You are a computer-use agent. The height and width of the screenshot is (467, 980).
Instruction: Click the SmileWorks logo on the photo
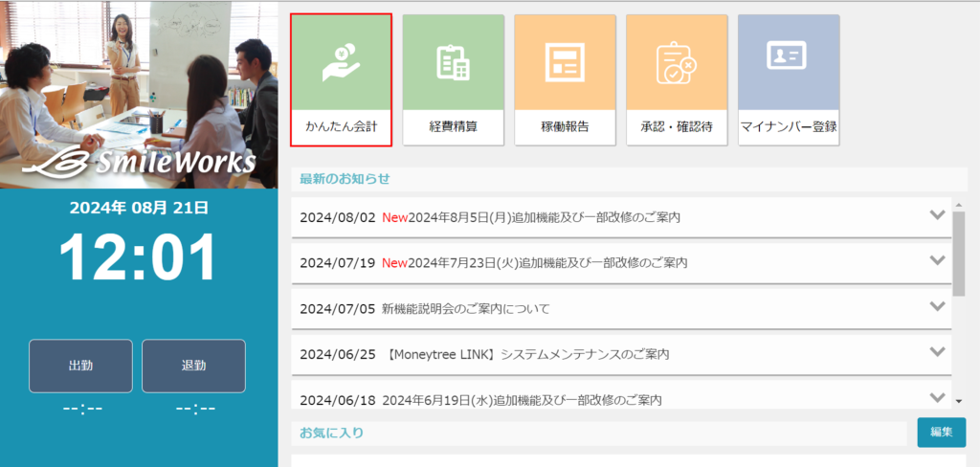tap(140, 162)
